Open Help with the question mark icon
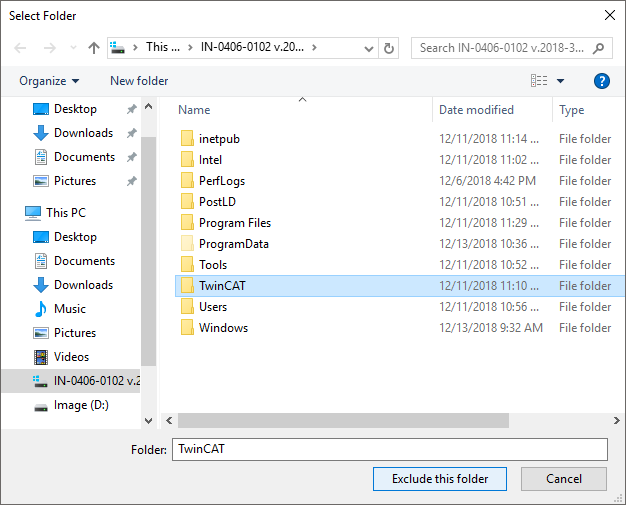The width and height of the screenshot is (626, 505). (602, 81)
